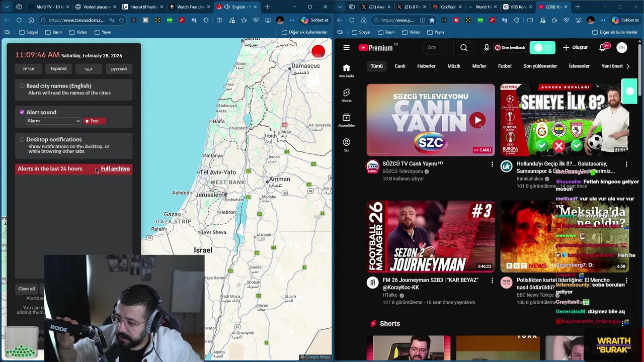Expand tab search chevron in YouTube browser

(x=340, y=7)
